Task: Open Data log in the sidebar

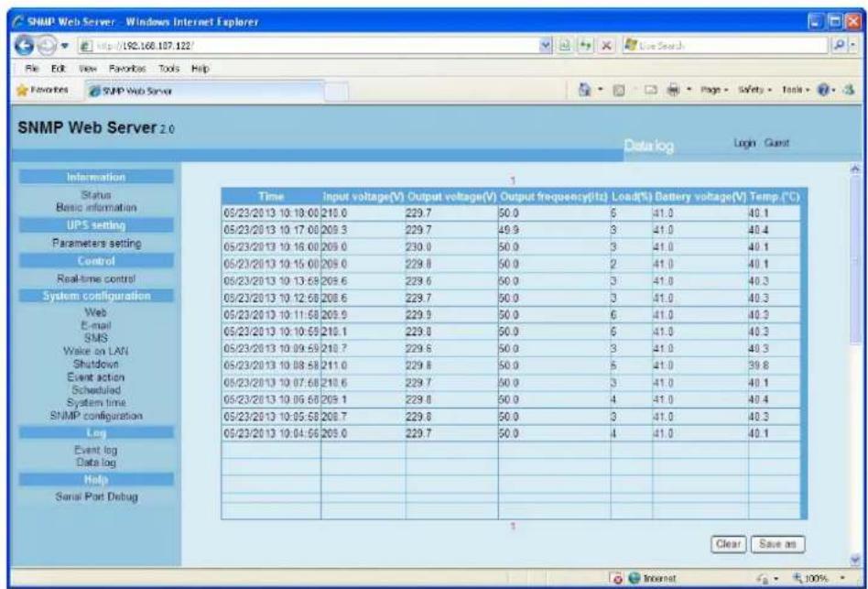Action: coord(96,463)
